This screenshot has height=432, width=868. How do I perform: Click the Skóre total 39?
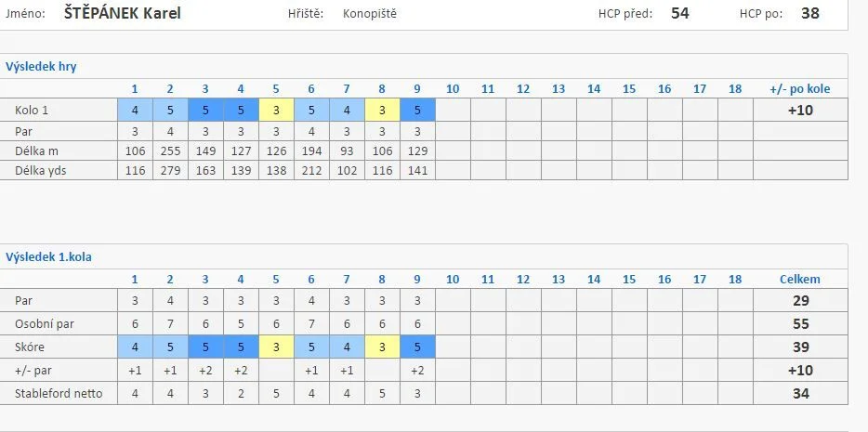pos(800,347)
